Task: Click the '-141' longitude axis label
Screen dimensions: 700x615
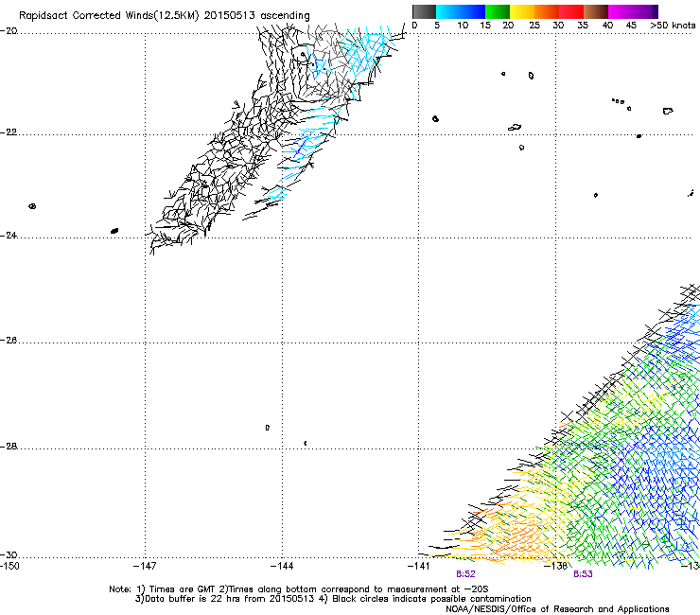Action: (418, 567)
